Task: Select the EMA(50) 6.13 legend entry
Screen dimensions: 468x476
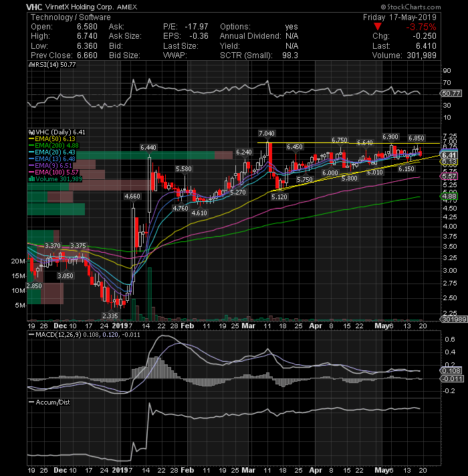Action: coord(52,139)
